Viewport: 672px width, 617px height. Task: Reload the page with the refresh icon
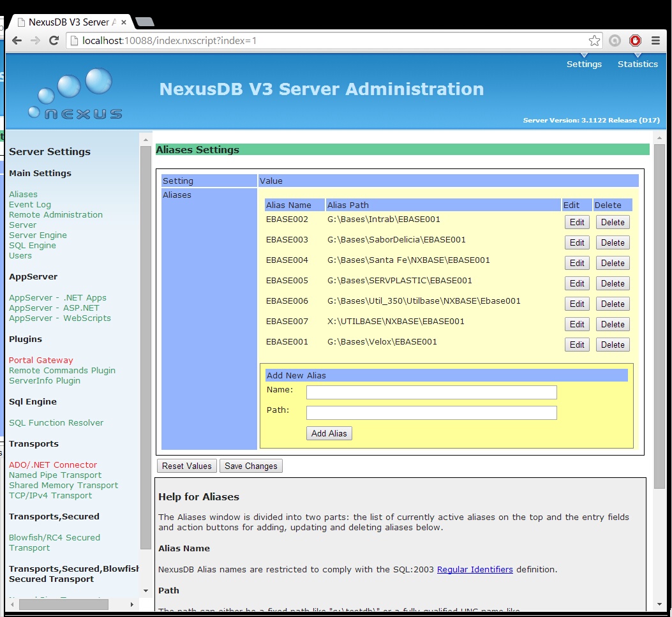54,41
